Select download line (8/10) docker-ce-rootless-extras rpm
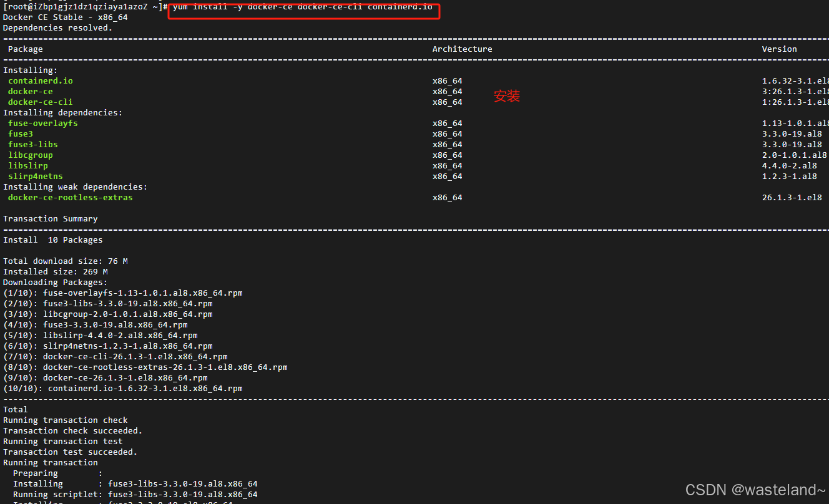The image size is (829, 504). [145, 367]
